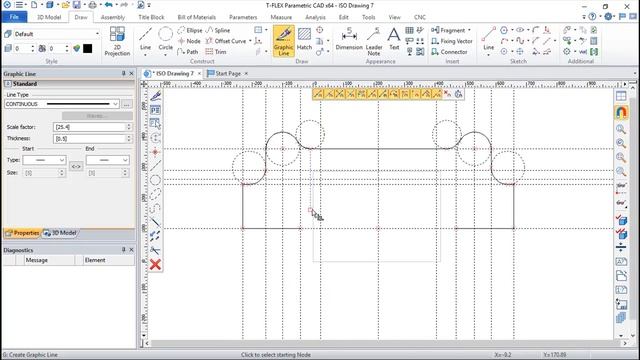Switch to the 3D Model ribbon tab
This screenshot has height=360, width=640.
tap(49, 17)
